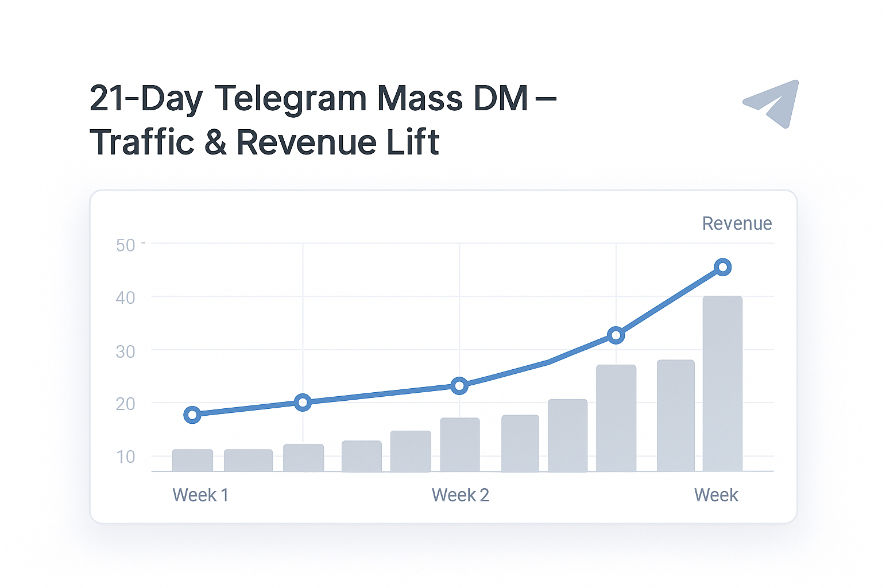
Task: Click the 30 y-axis tick label
Action: pyautogui.click(x=125, y=351)
